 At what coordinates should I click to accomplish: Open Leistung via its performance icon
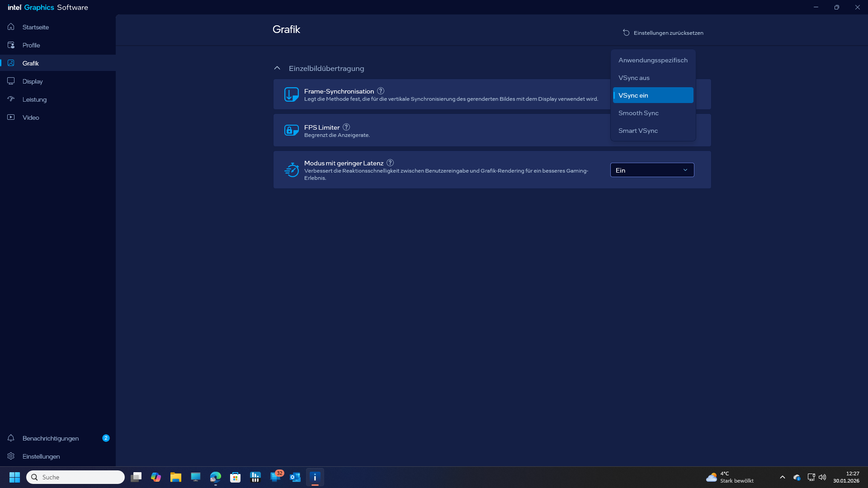[x=10, y=99]
